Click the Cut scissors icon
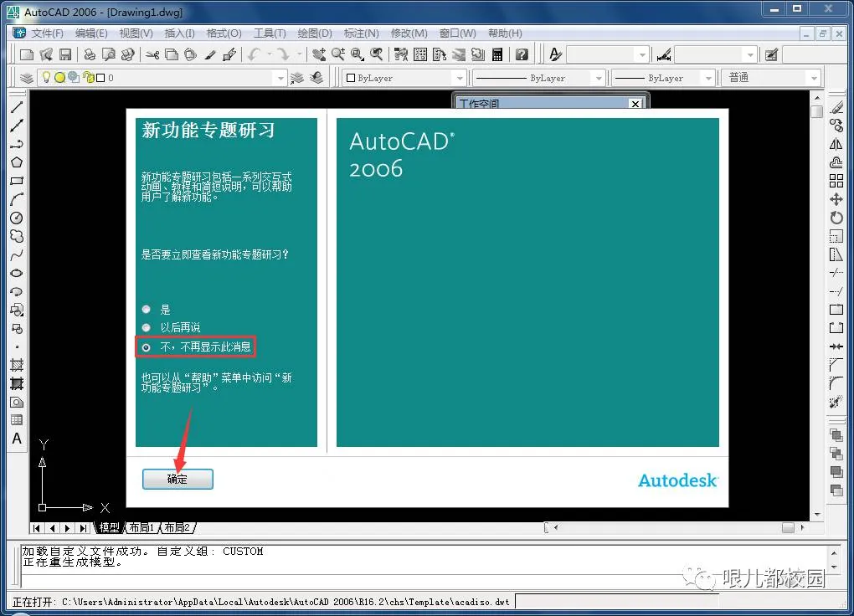This screenshot has height=616, width=854. point(152,54)
